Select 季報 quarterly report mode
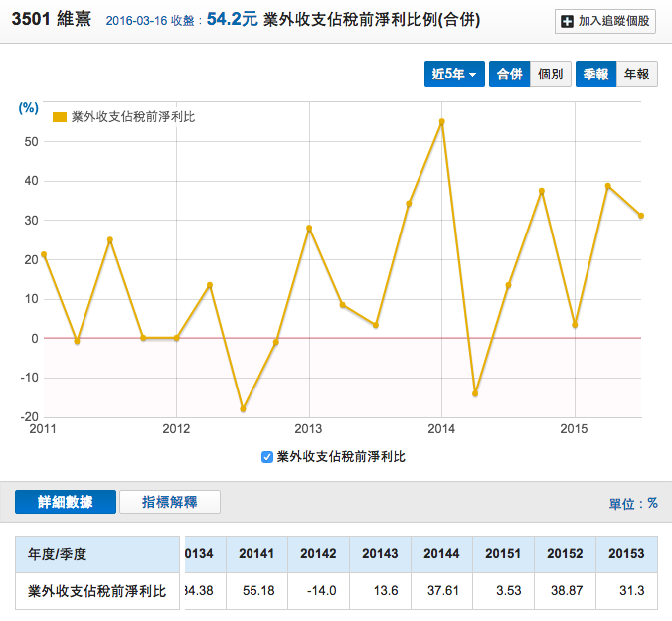The image size is (672, 621). [x=595, y=75]
